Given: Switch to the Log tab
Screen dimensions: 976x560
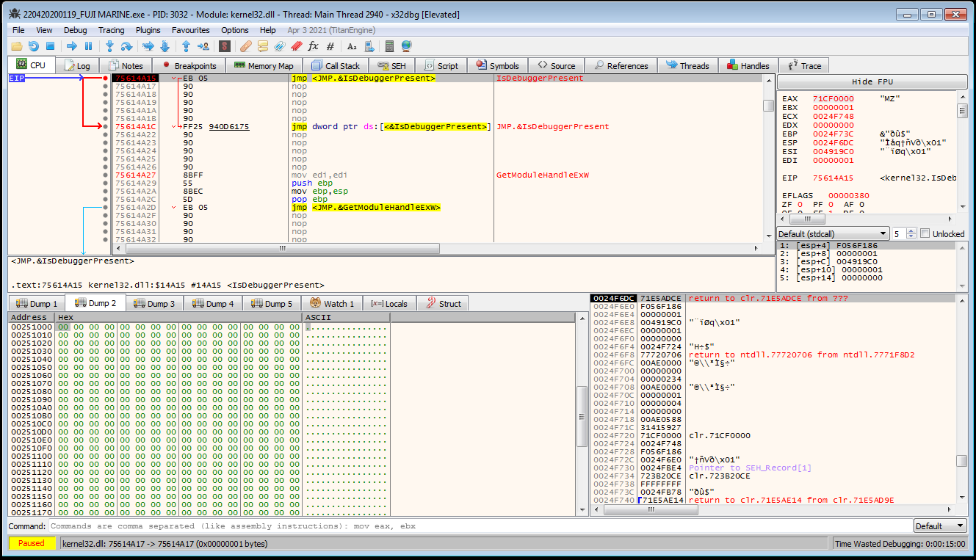Looking at the screenshot, I should pyautogui.click(x=76, y=65).
